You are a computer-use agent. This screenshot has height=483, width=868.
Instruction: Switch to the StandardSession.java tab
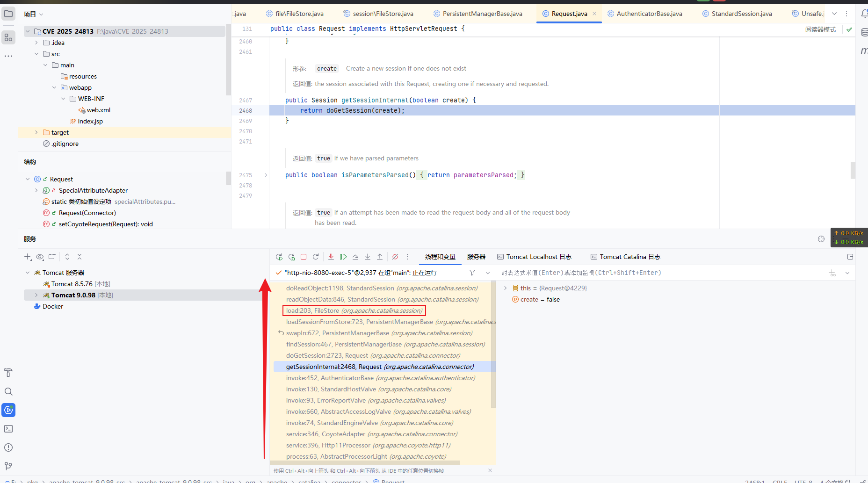737,14
